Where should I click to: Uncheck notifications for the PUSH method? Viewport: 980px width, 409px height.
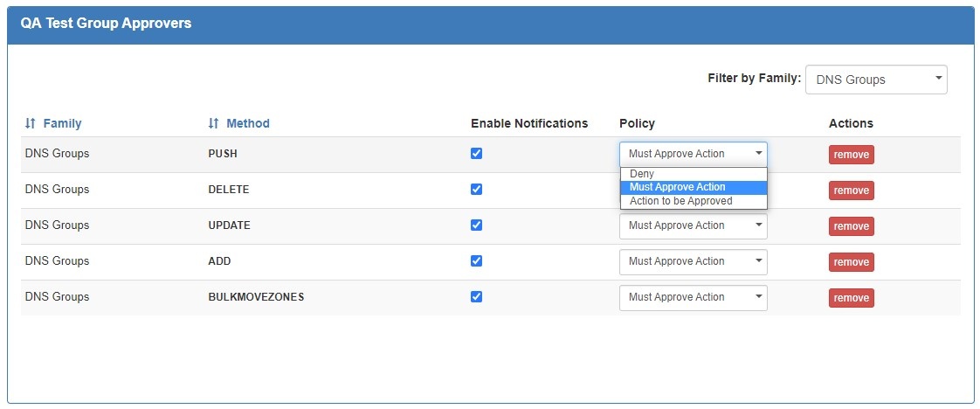tap(476, 154)
